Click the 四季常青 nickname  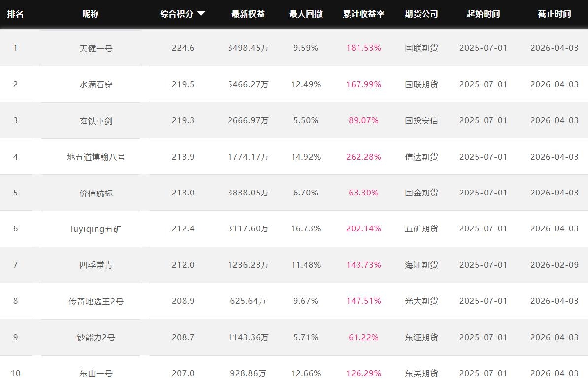96,265
